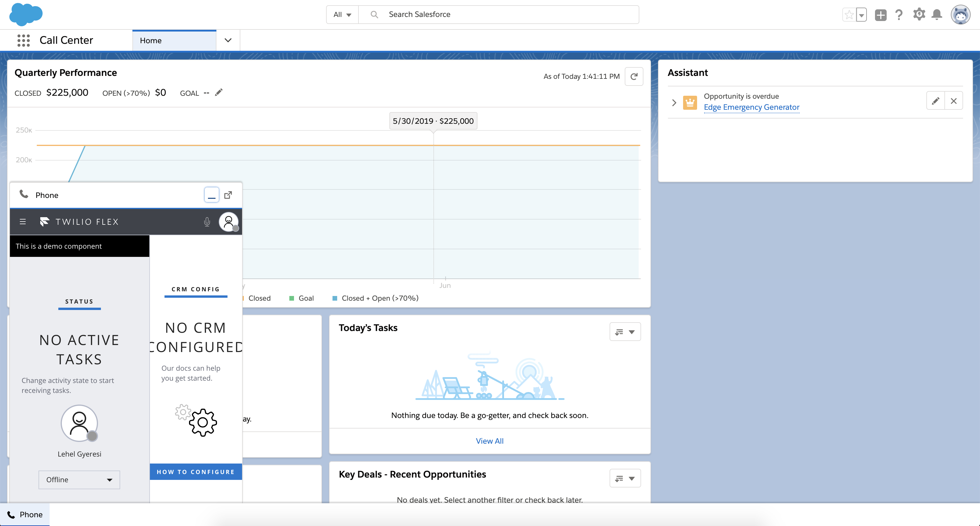Viewport: 980px width, 526px height.
Task: Open Key Deals filter dropdown
Action: [625, 478]
